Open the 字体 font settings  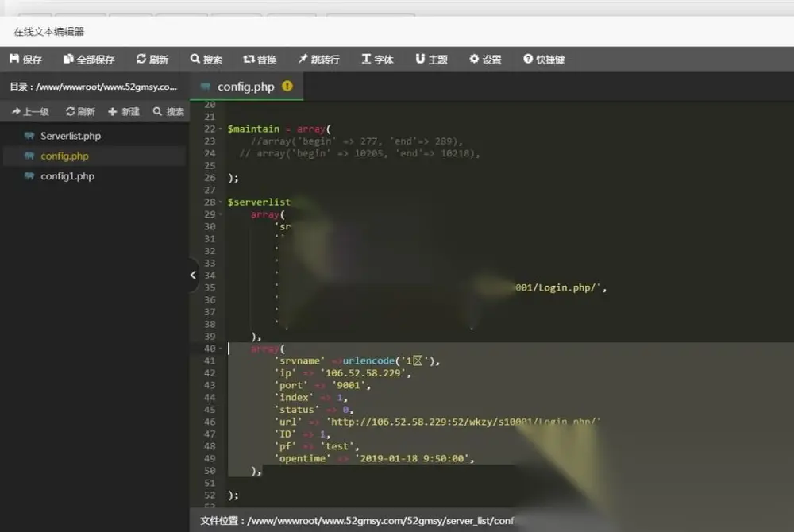click(x=377, y=60)
